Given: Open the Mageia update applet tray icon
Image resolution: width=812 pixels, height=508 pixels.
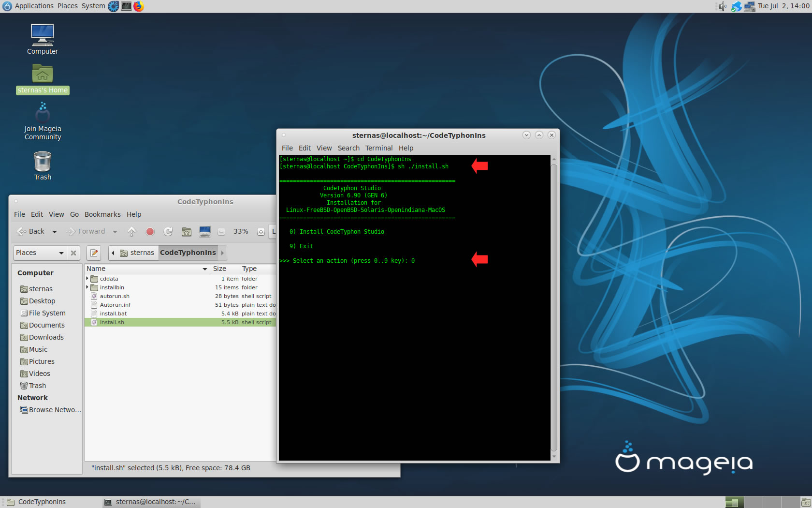Looking at the screenshot, I should pyautogui.click(x=736, y=6).
